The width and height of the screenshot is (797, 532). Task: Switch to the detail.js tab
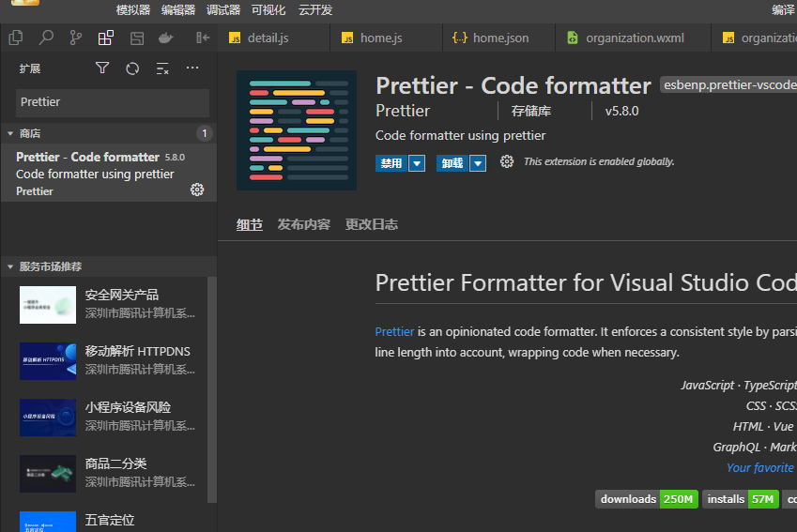273,38
